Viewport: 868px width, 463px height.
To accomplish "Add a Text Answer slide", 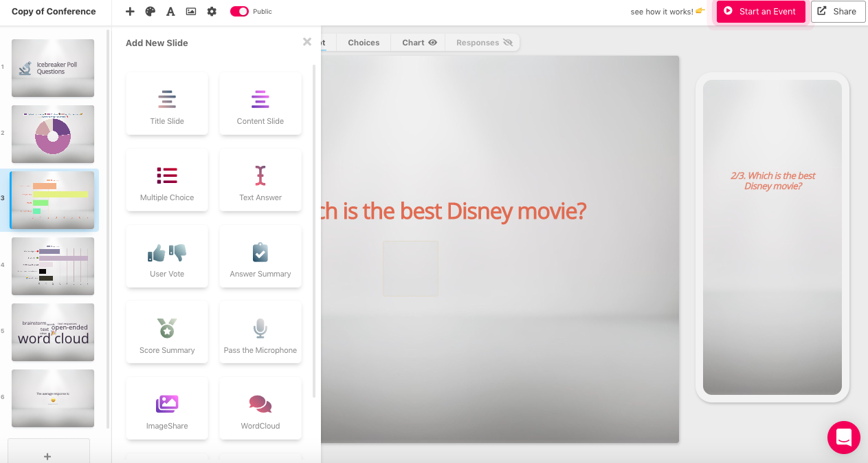I will tap(260, 180).
